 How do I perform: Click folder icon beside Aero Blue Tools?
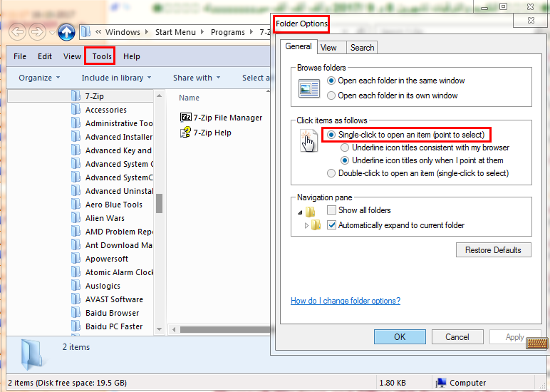[76, 205]
